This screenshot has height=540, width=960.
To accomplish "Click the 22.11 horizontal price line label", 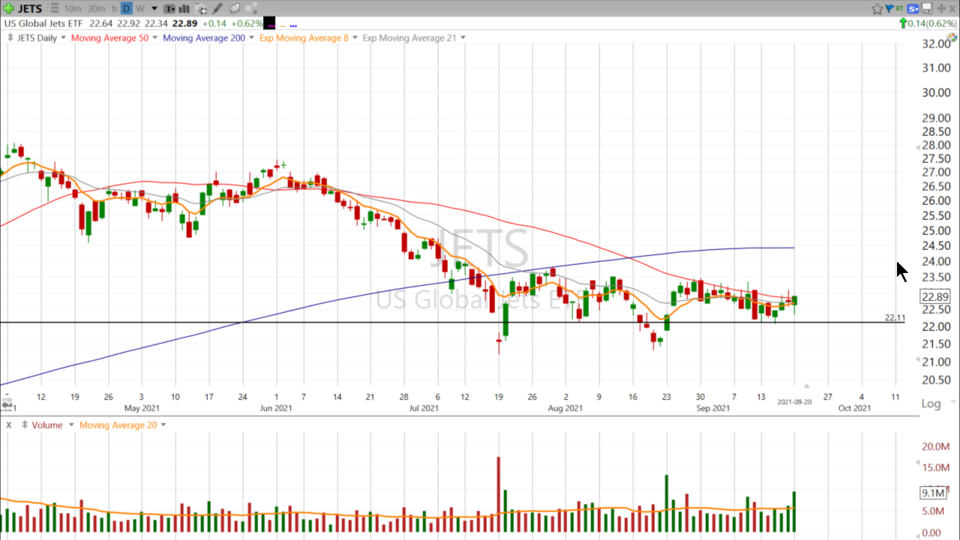I will coord(895,318).
